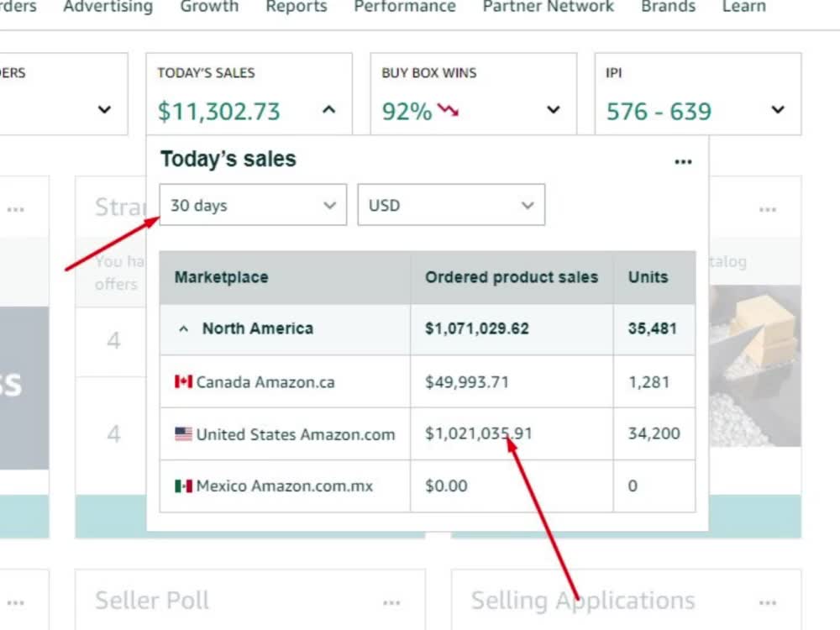Open the Performance menu
840x630 pixels.
point(405,7)
